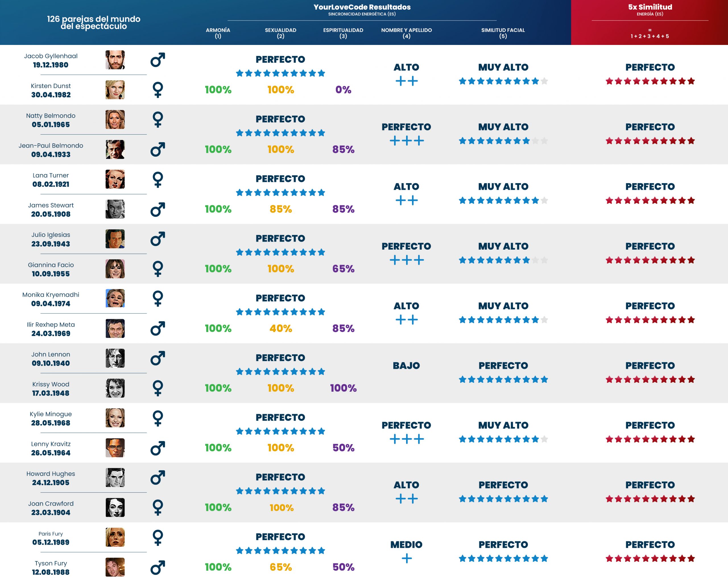Click the female symbol next to Kylie Minogue
The height and width of the screenshot is (582, 728).
pos(158,418)
